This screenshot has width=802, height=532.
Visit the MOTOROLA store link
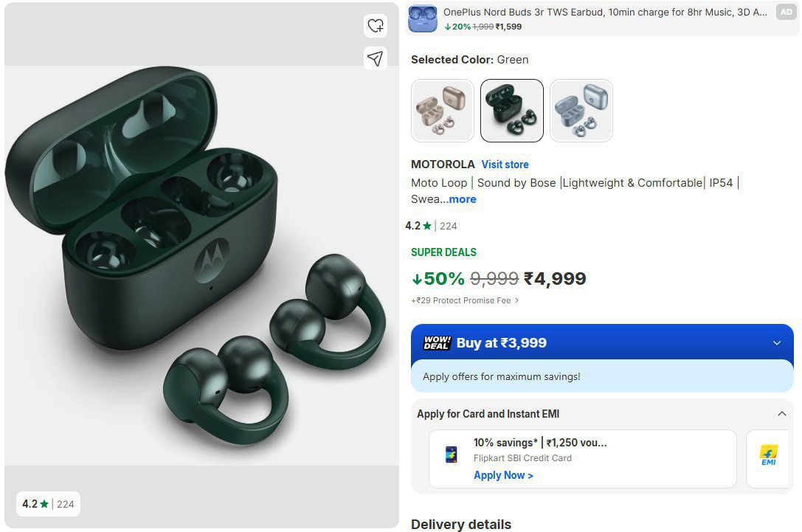[x=505, y=165]
